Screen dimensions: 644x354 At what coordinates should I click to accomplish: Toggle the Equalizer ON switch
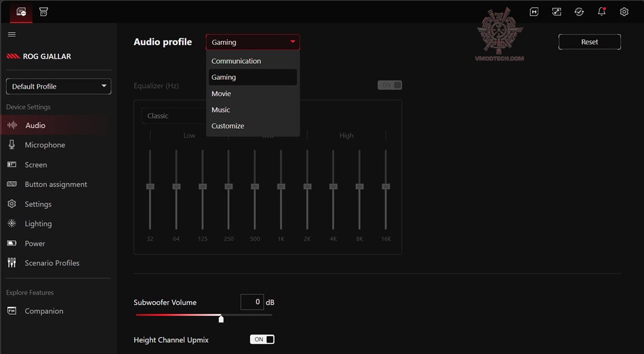pos(390,85)
